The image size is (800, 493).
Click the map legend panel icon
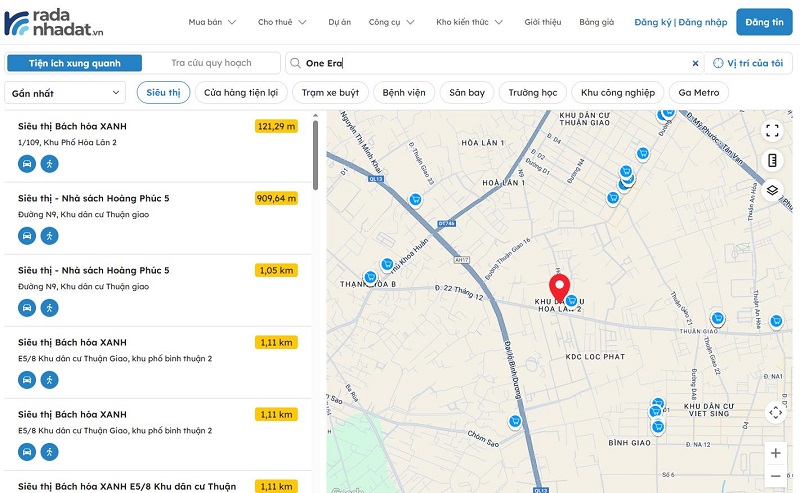(772, 161)
